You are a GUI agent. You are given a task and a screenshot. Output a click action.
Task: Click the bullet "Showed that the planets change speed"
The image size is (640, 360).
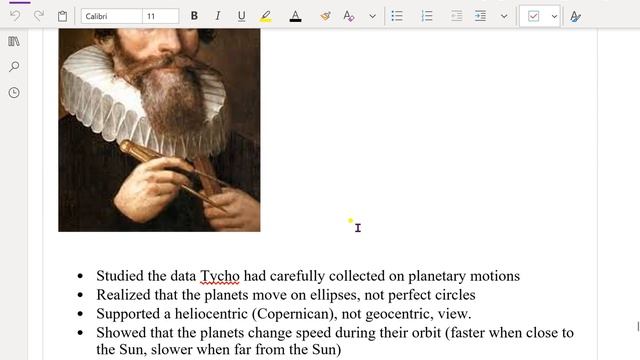pos(335,341)
